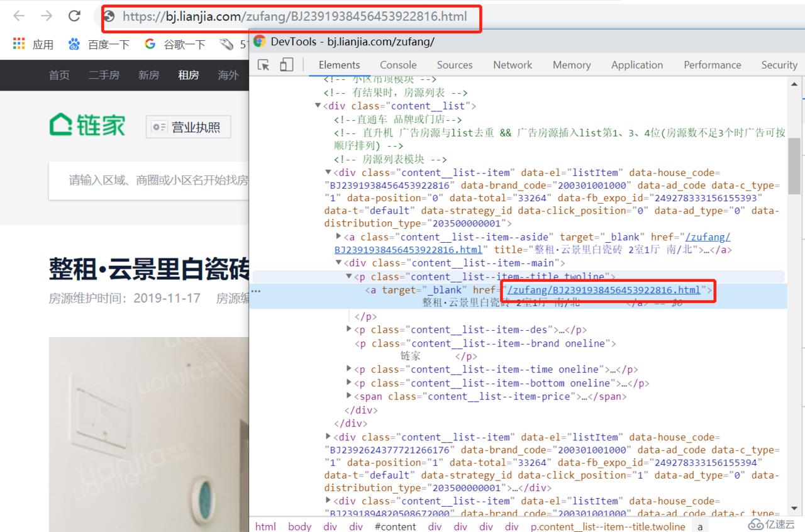The image size is (805, 532).
Task: Click the listing photo on the Lianjia page
Action: 149,435
